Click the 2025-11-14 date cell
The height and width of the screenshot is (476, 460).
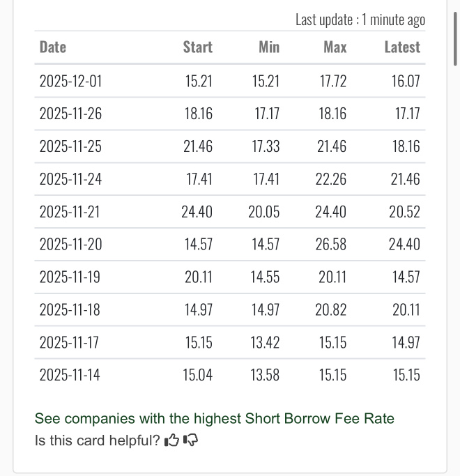point(70,375)
